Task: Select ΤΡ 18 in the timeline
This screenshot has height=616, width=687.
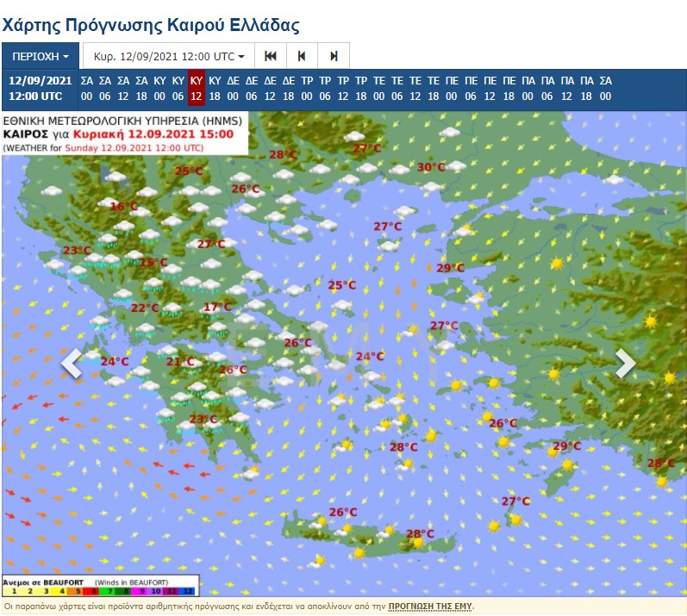Action: [360, 88]
